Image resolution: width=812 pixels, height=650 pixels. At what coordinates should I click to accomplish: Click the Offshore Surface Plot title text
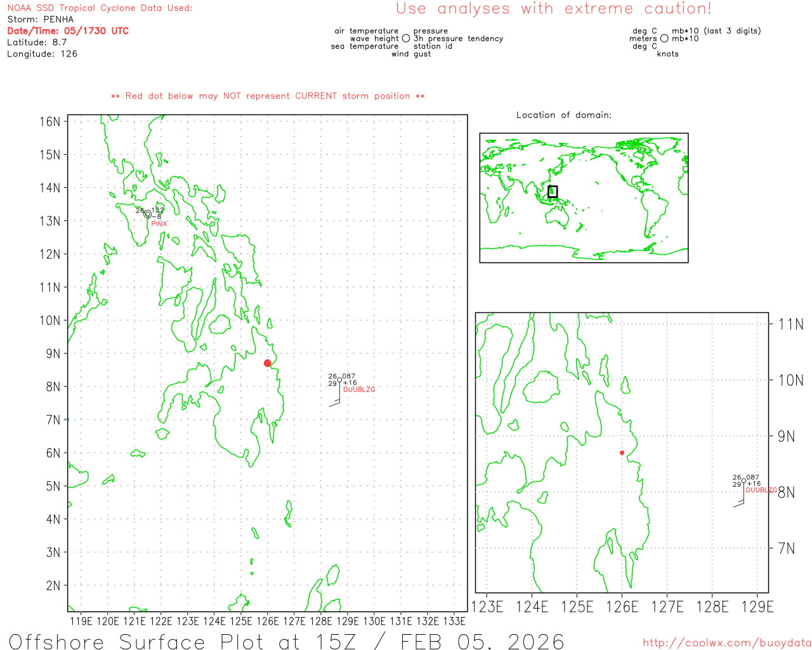click(x=286, y=641)
